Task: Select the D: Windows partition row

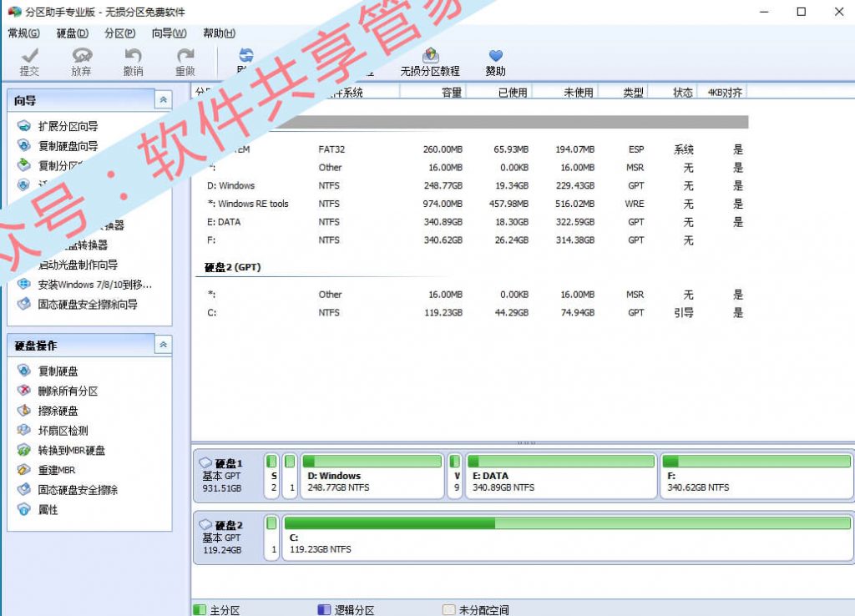Action: (x=473, y=185)
